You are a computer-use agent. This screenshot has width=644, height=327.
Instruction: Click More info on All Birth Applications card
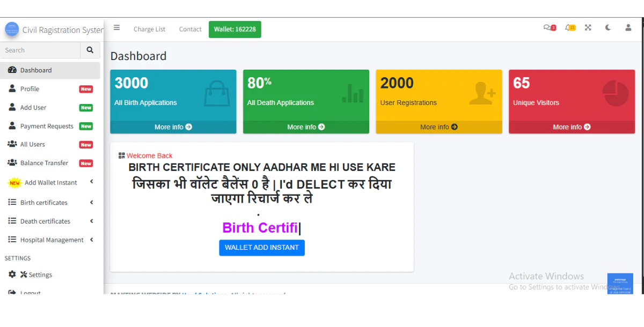pos(173,127)
